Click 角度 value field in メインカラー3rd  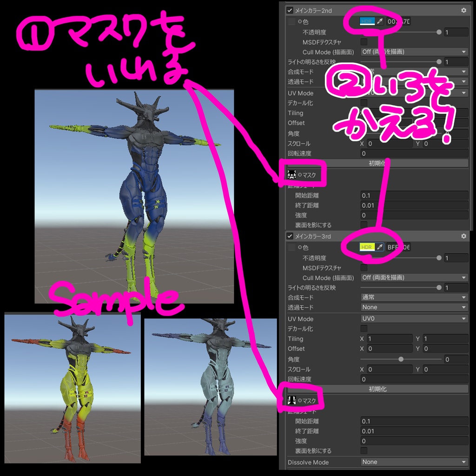click(456, 359)
